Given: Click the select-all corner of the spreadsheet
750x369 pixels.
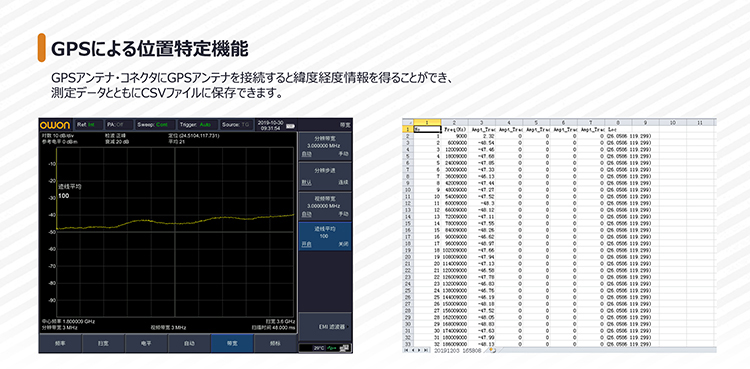Looking at the screenshot, I should [408, 123].
